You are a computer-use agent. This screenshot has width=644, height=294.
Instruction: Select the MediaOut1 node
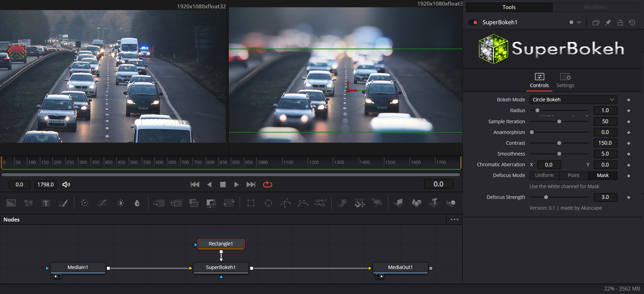pos(400,268)
